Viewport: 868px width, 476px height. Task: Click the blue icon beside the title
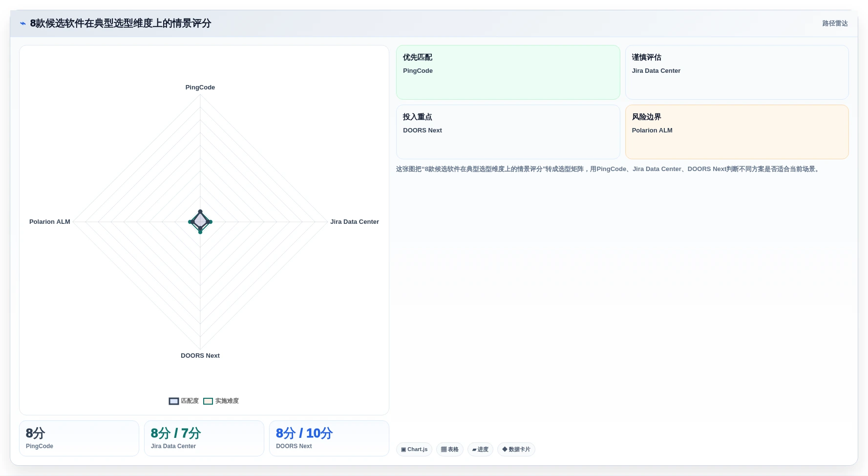coord(23,23)
